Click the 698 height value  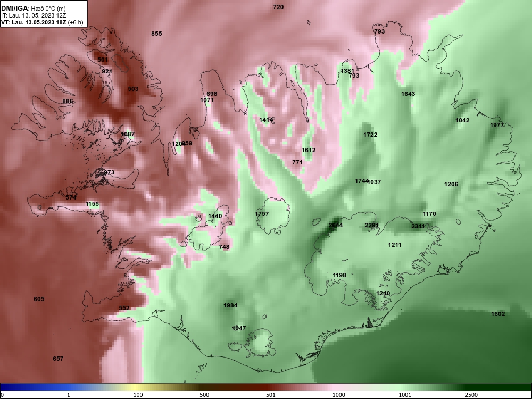[212, 94]
